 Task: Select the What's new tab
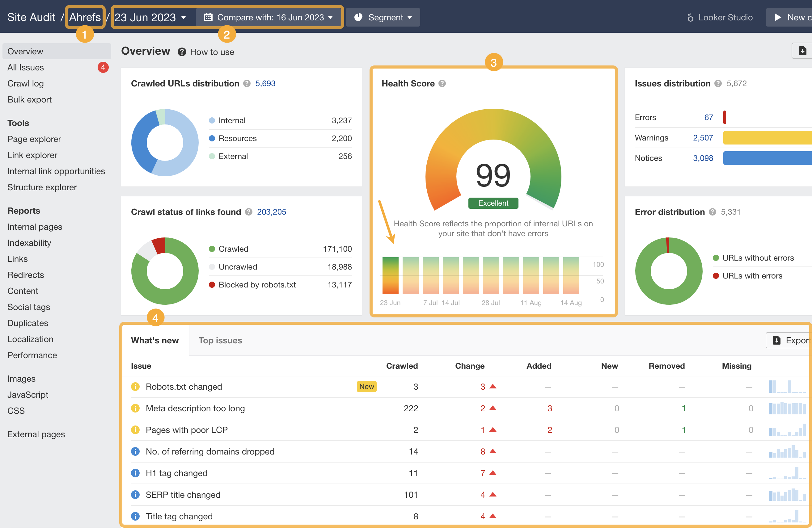click(x=155, y=340)
